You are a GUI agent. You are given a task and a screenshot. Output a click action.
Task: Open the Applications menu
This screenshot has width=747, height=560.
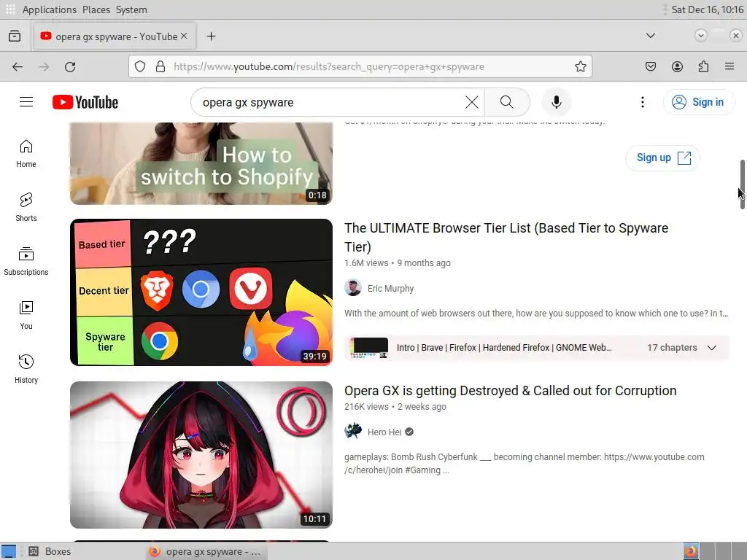click(49, 9)
